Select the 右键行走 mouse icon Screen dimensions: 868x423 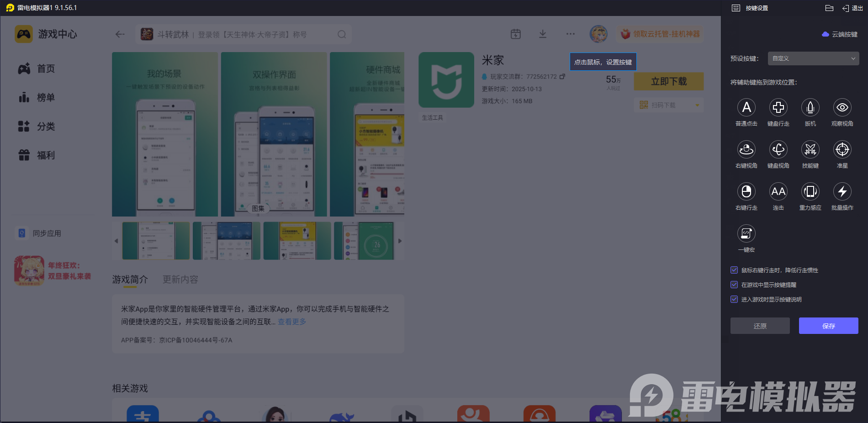click(746, 191)
